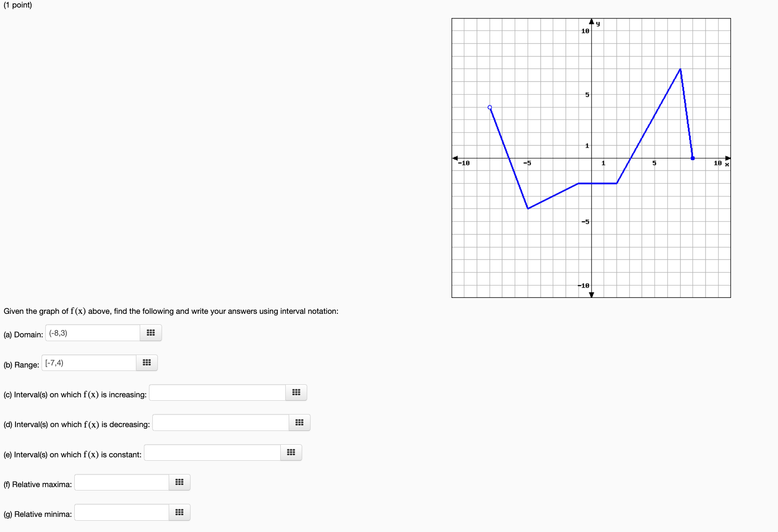Click the open circle endpoint on the graph
This screenshot has width=778, height=532.
click(x=490, y=107)
